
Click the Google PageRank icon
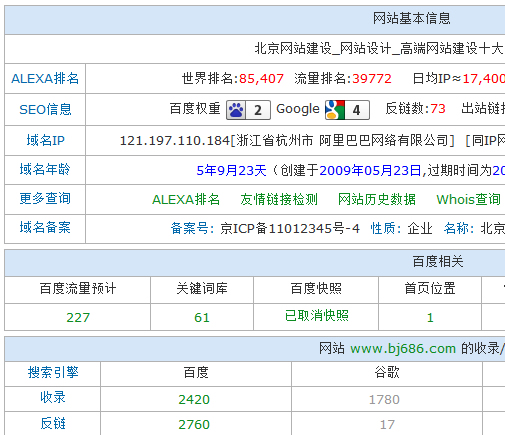pyautogui.click(x=347, y=110)
